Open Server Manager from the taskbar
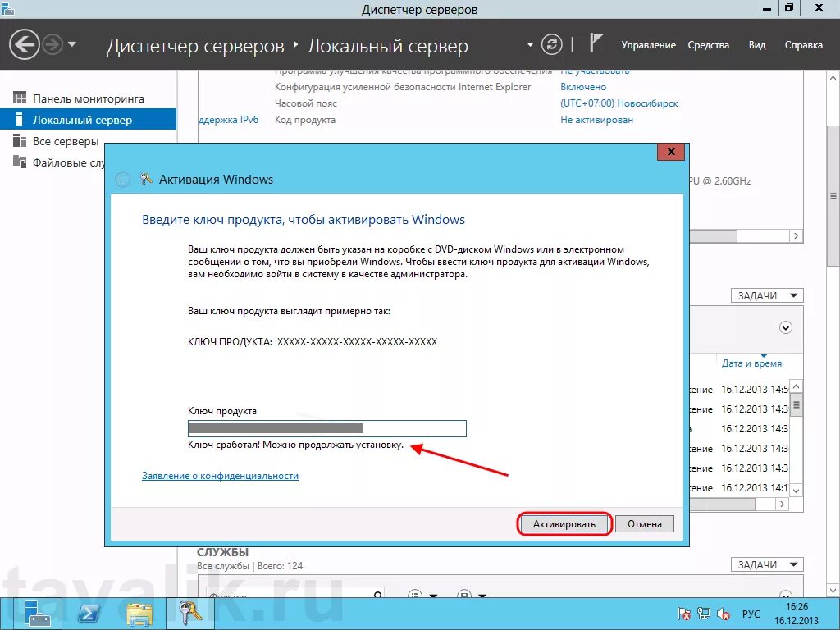 pos(38,614)
